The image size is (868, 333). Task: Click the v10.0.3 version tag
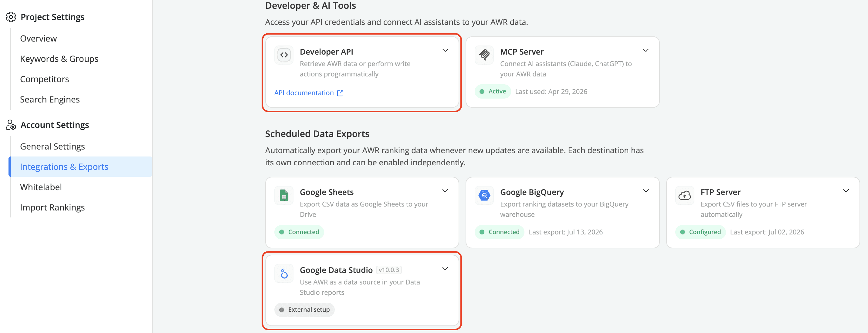(388, 270)
